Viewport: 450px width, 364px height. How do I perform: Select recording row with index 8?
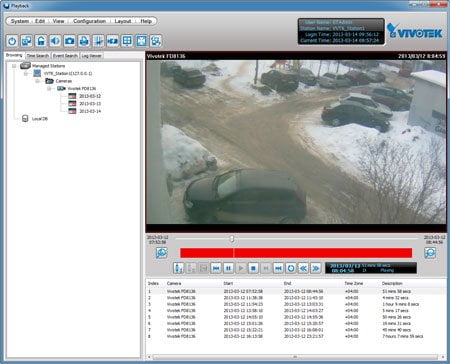pos(296,336)
